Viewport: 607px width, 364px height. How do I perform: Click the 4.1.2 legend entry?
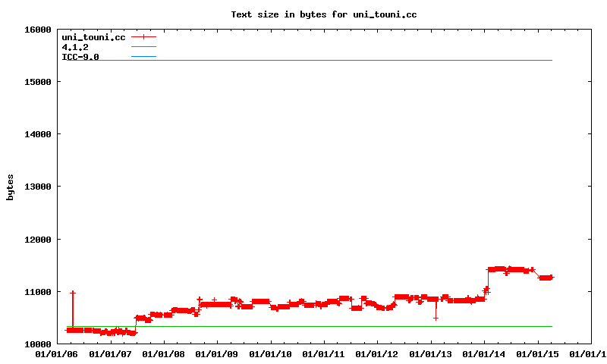[75, 47]
